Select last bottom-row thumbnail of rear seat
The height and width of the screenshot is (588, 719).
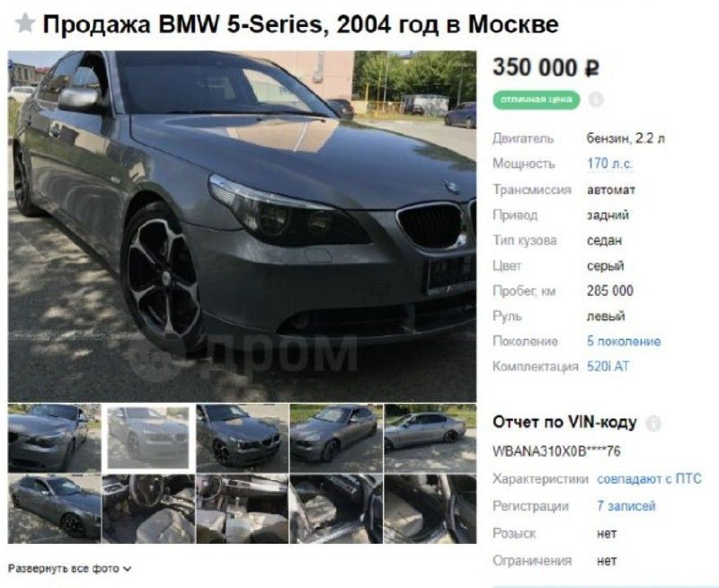pyautogui.click(x=431, y=509)
